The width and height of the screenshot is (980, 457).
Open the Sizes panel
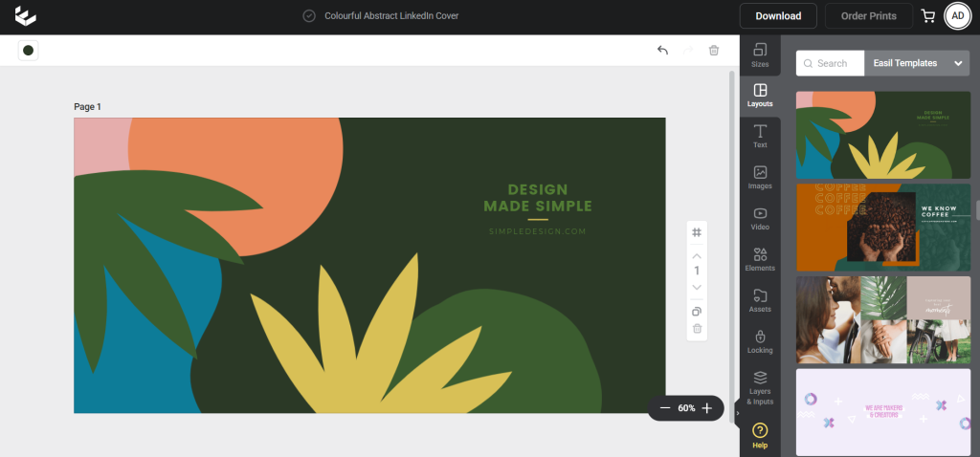(760, 55)
